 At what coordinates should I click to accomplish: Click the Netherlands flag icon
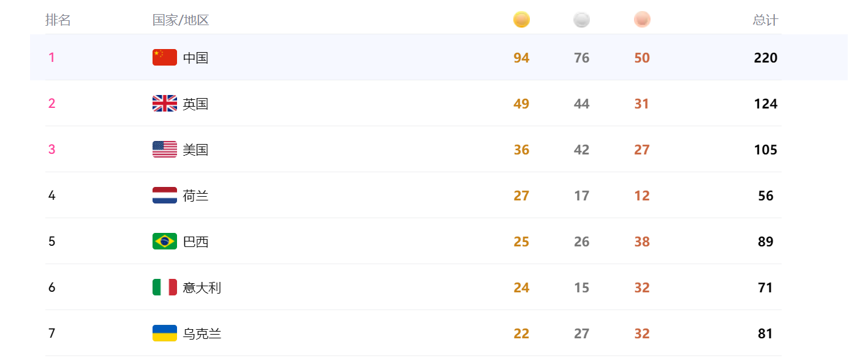(165, 195)
